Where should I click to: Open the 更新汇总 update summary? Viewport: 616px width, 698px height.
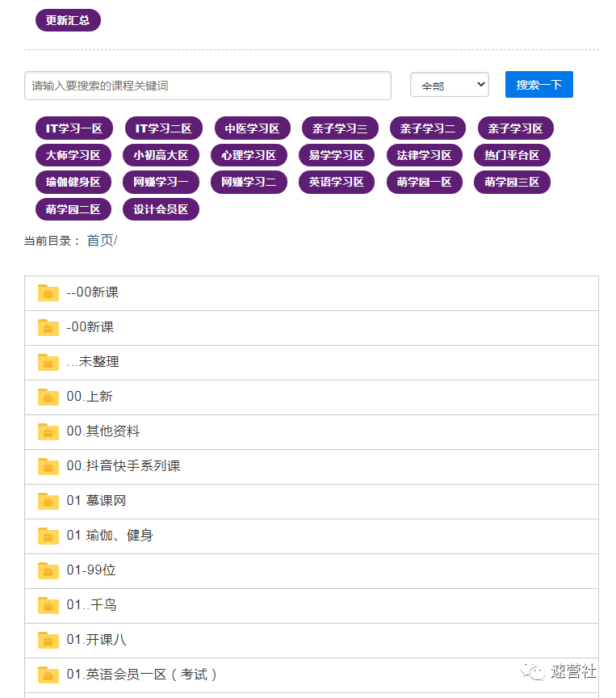(x=68, y=20)
